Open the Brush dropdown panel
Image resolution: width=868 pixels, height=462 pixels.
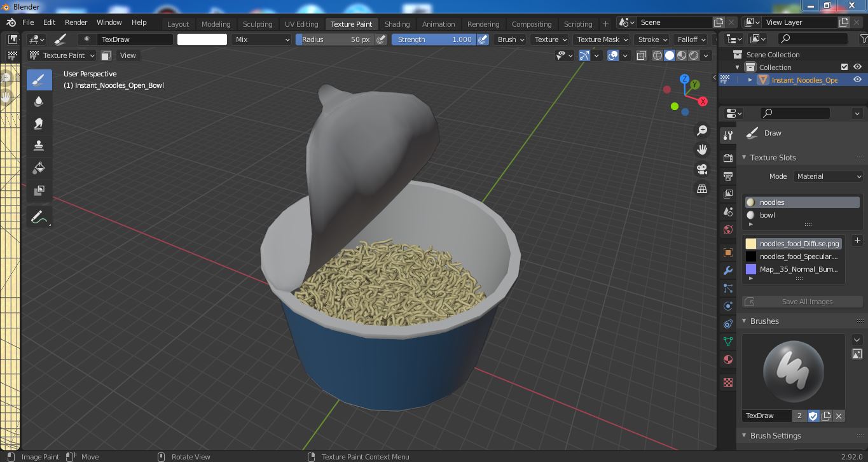(x=511, y=39)
